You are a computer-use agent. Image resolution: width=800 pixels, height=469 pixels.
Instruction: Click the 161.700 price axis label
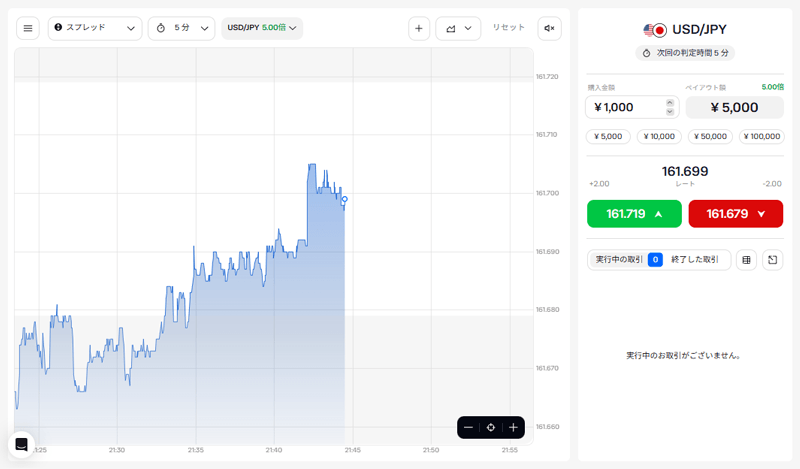tap(547, 193)
